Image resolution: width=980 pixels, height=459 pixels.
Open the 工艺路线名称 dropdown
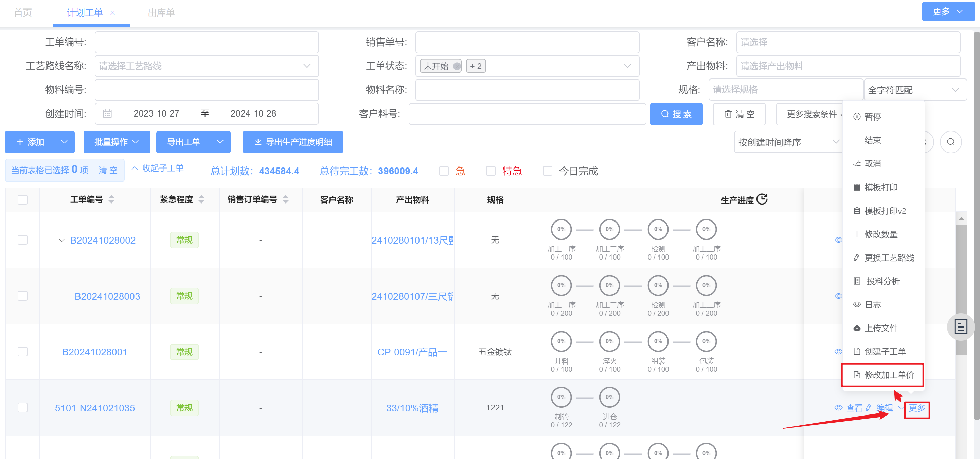[207, 66]
